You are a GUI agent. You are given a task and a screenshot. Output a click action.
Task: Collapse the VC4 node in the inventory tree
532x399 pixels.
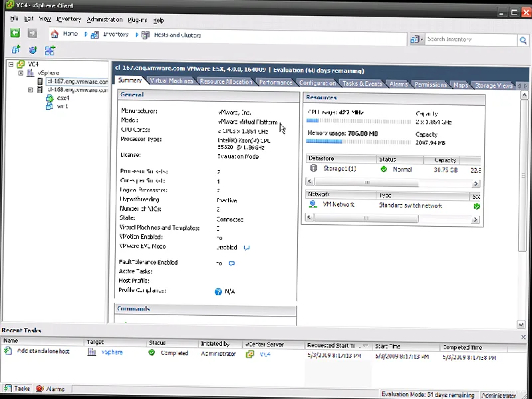tap(11, 65)
